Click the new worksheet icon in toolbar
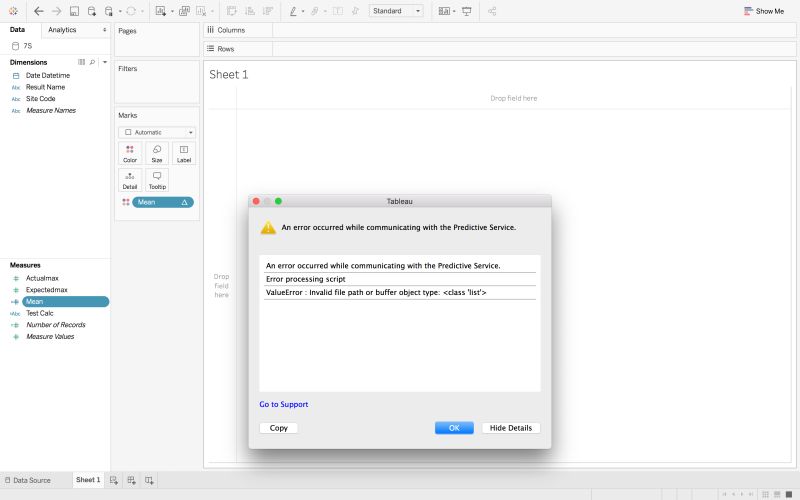This screenshot has width=800, height=500. pyautogui.click(x=161, y=11)
